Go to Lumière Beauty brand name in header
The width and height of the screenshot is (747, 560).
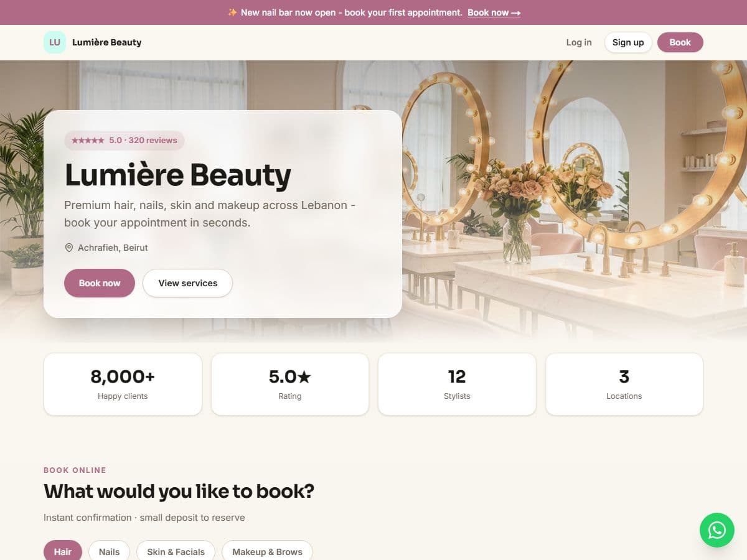pyautogui.click(x=107, y=42)
